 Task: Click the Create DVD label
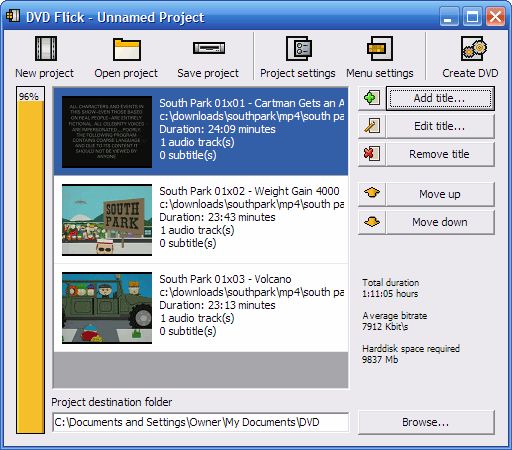(470, 73)
